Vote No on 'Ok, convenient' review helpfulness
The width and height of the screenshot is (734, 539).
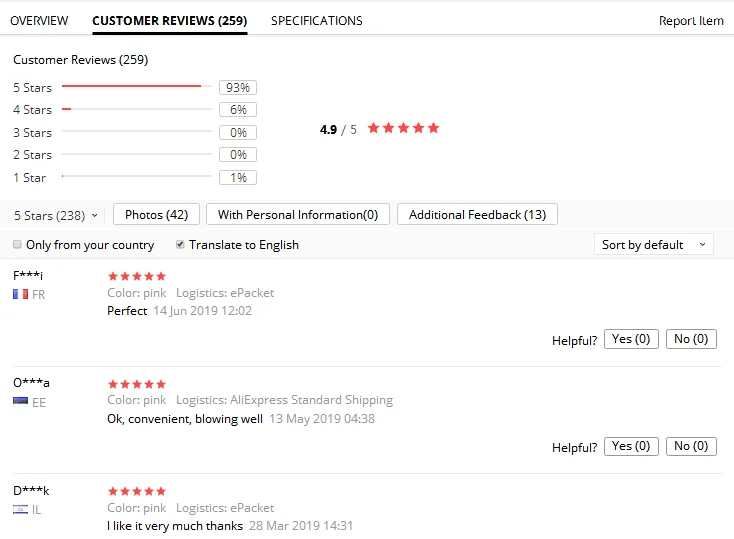(691, 446)
